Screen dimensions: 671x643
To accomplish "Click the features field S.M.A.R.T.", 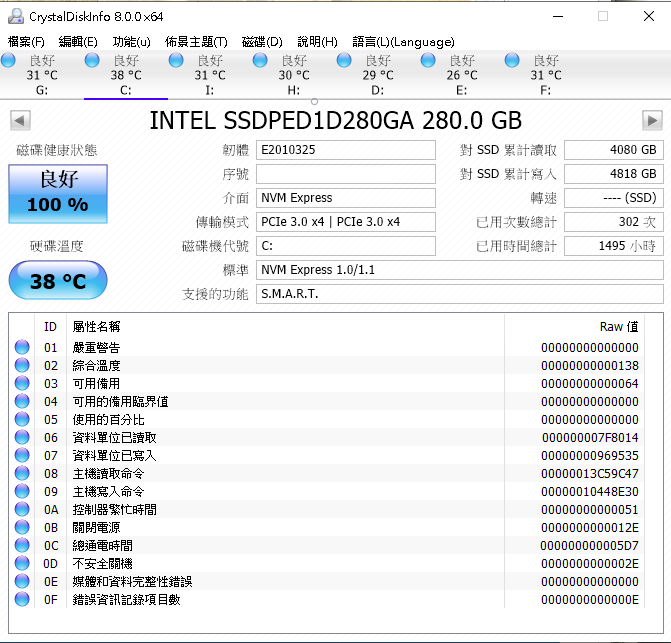I will (x=460, y=294).
